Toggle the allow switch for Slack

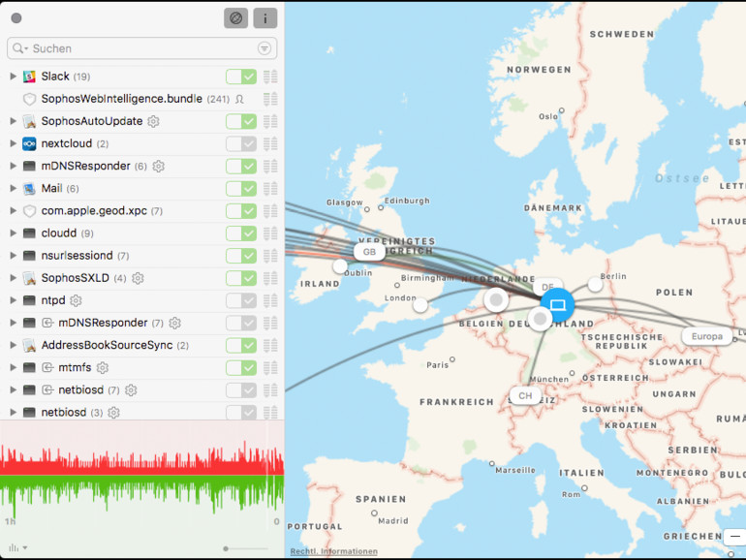pos(241,77)
